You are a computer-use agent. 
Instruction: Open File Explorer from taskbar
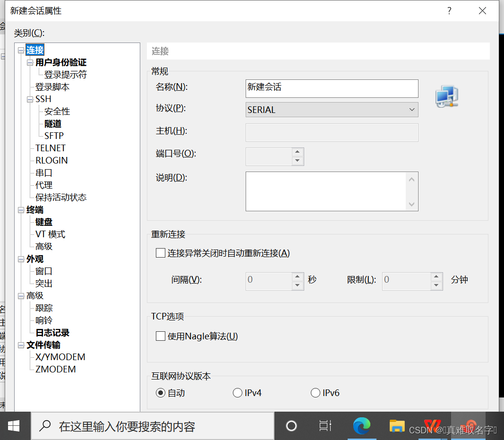coord(397,426)
